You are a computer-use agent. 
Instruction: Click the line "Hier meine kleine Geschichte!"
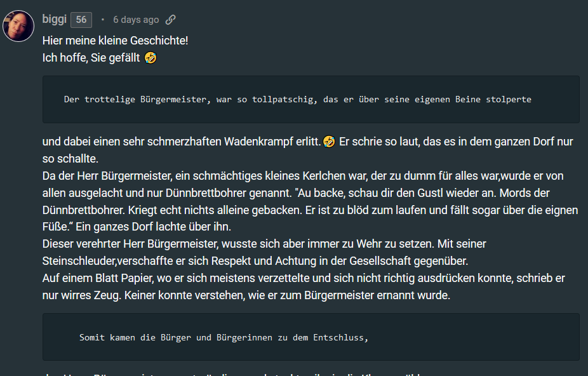point(115,41)
